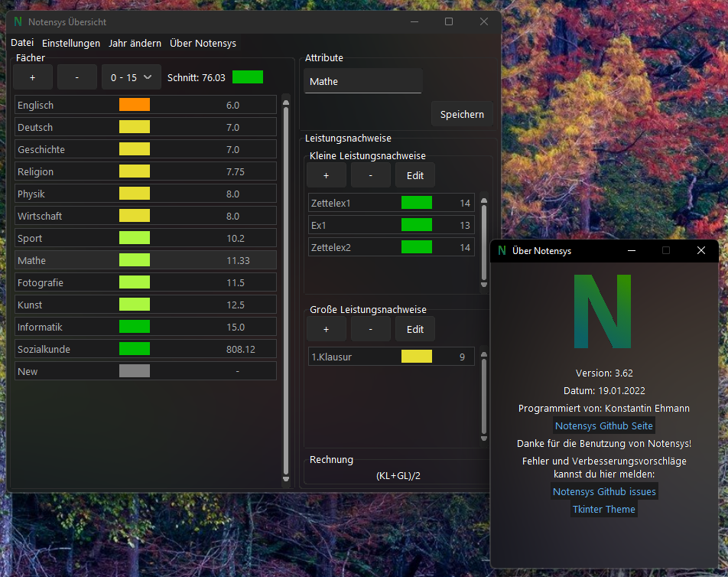Open the Über Notensys menu
728x577 pixels.
[203, 43]
